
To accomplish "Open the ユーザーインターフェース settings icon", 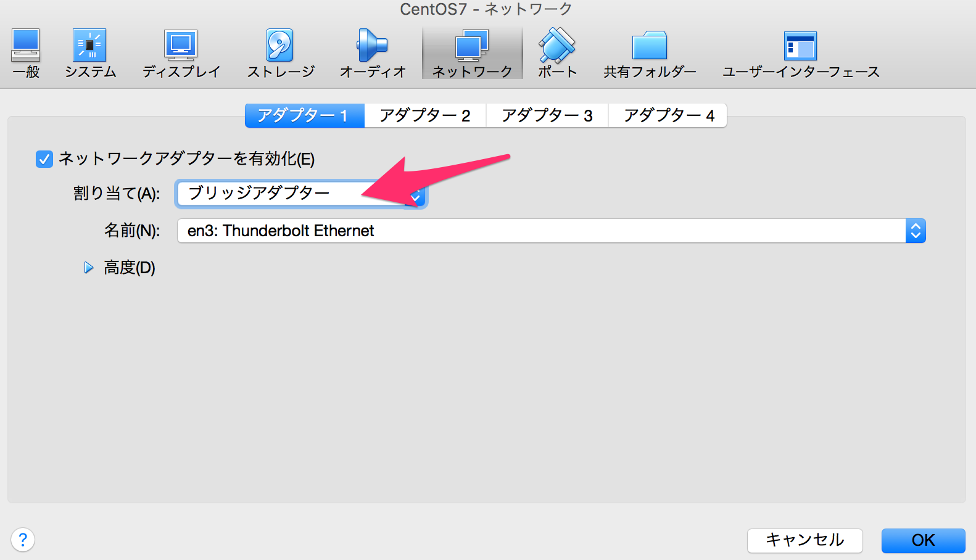I will tap(800, 53).
